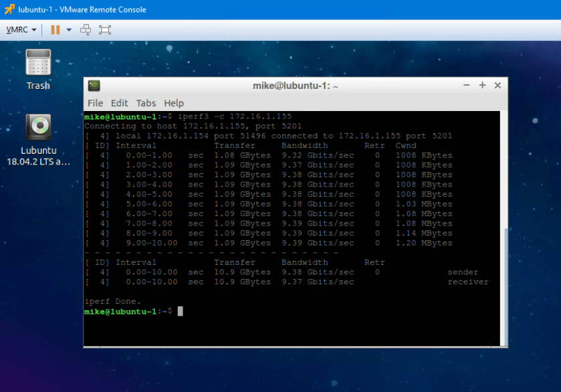This screenshot has height=392, width=561.
Task: Click the terminal title text mike@lubuntu-1
Action: click(296, 86)
